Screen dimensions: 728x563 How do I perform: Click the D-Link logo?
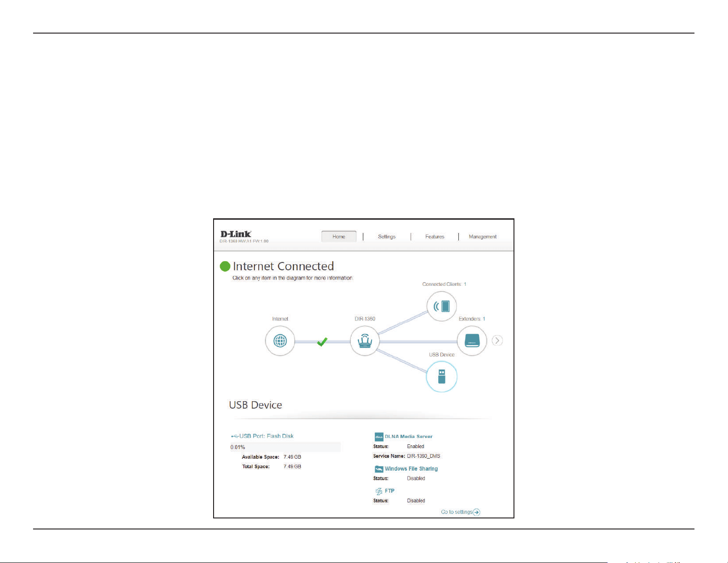point(236,234)
